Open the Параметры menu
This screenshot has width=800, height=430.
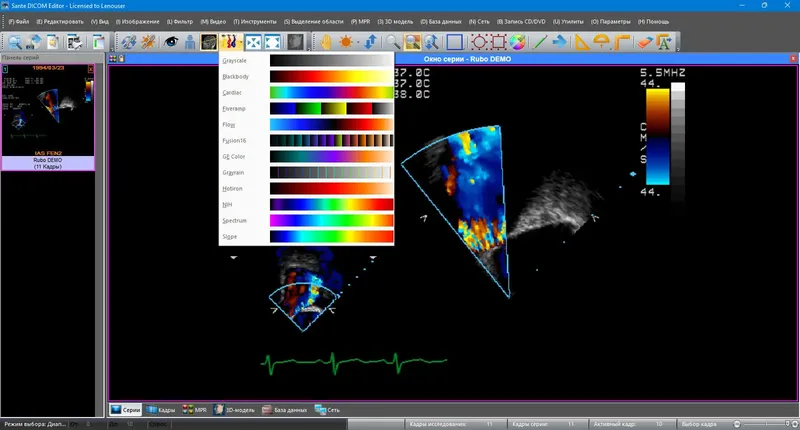tap(611, 22)
